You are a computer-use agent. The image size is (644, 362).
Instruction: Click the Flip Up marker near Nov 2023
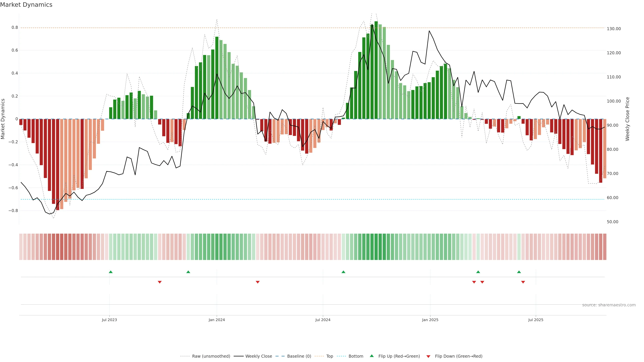click(x=188, y=272)
